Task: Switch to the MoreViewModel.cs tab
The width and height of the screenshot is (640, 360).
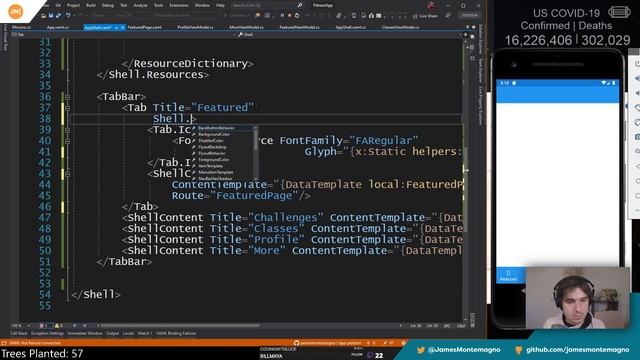Action: pyautogui.click(x=246, y=27)
